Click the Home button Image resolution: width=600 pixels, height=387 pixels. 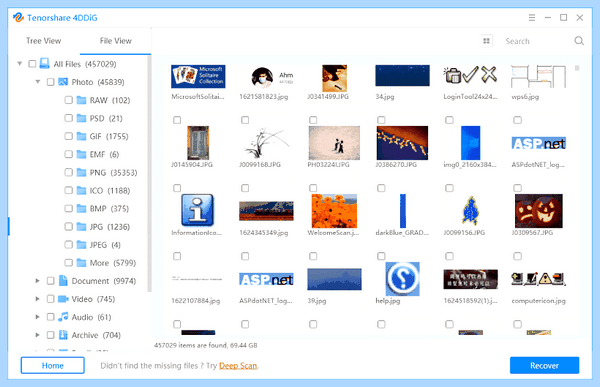pos(53,366)
